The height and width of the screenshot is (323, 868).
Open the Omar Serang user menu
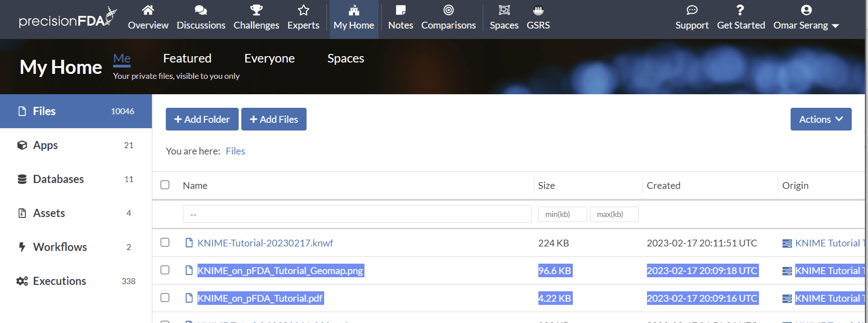pyautogui.click(x=806, y=18)
